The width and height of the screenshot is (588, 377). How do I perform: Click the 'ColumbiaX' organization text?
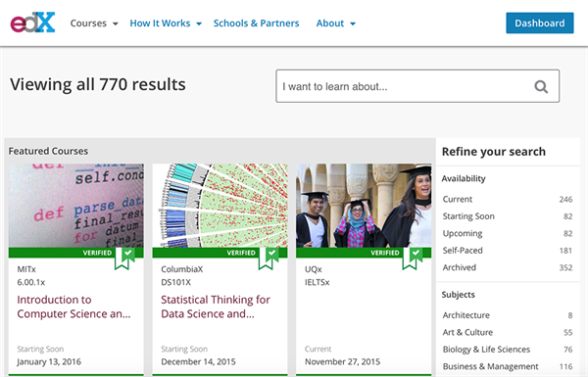182,269
